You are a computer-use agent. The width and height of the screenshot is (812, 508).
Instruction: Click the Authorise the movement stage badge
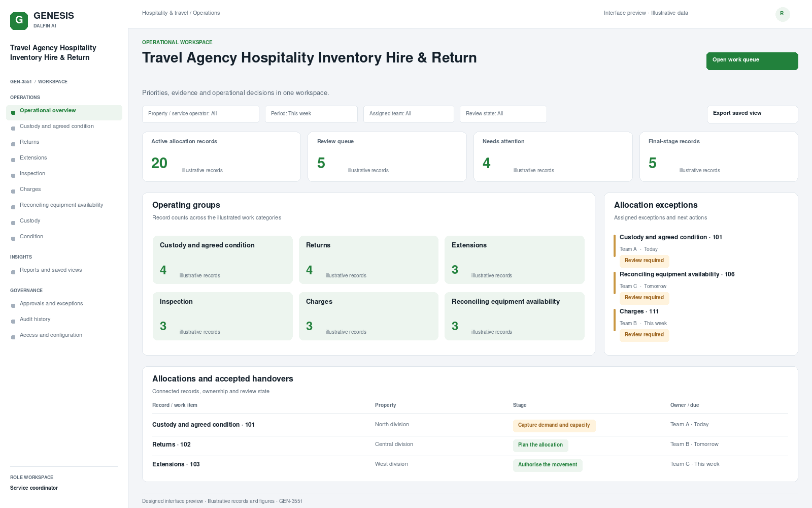pos(548,465)
